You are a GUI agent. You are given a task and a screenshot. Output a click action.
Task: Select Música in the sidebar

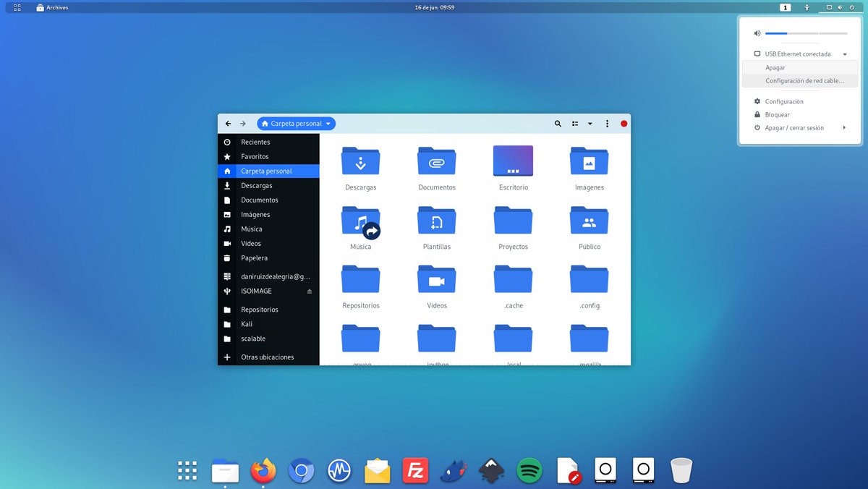coord(268,229)
